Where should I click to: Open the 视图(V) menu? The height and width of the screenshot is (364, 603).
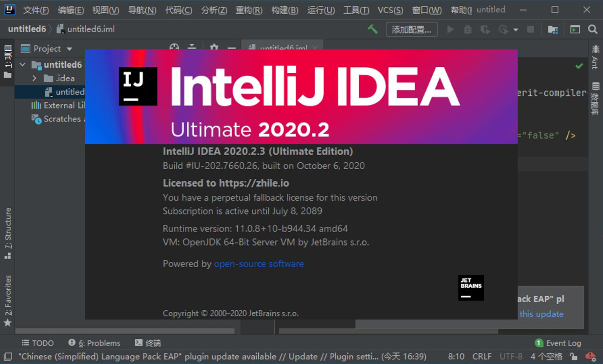[x=106, y=10]
